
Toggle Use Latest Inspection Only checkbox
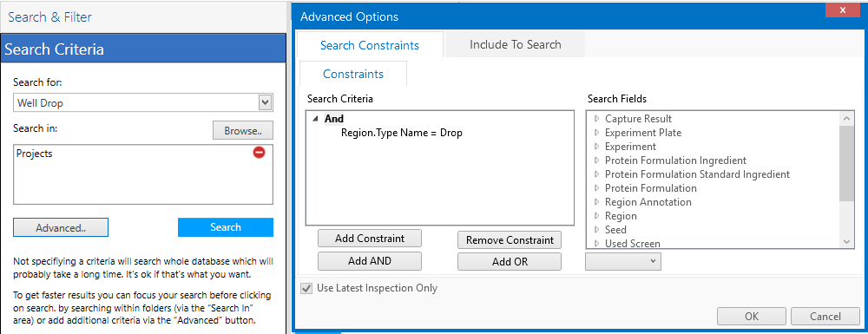305,288
